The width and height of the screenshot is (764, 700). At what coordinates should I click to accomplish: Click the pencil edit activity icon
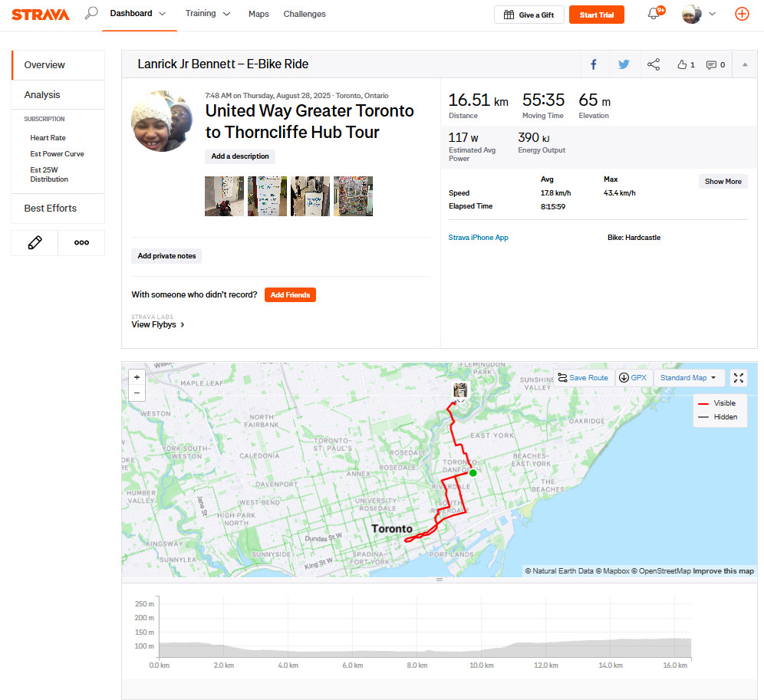pyautogui.click(x=35, y=242)
